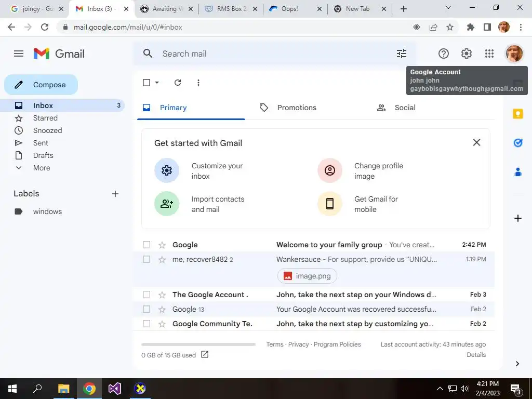The width and height of the screenshot is (532, 399).
Task: Star the Welcome to your family group email
Action: [x=162, y=245]
